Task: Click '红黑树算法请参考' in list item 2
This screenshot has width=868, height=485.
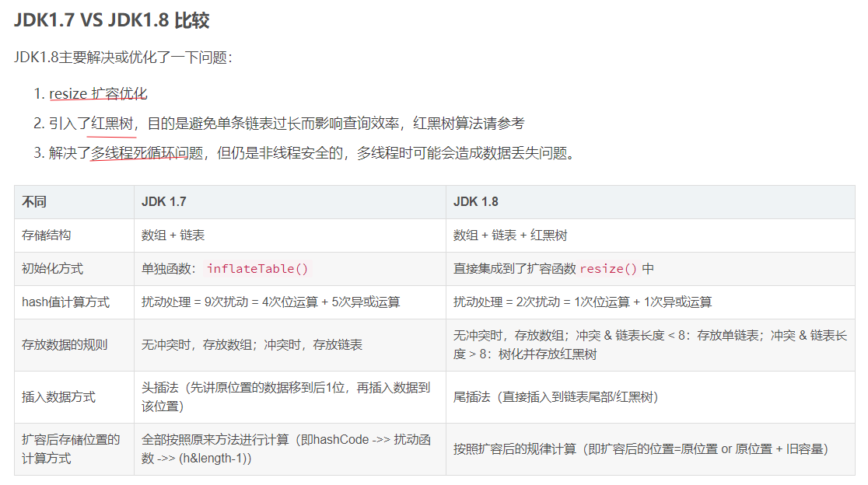Action: click(468, 124)
